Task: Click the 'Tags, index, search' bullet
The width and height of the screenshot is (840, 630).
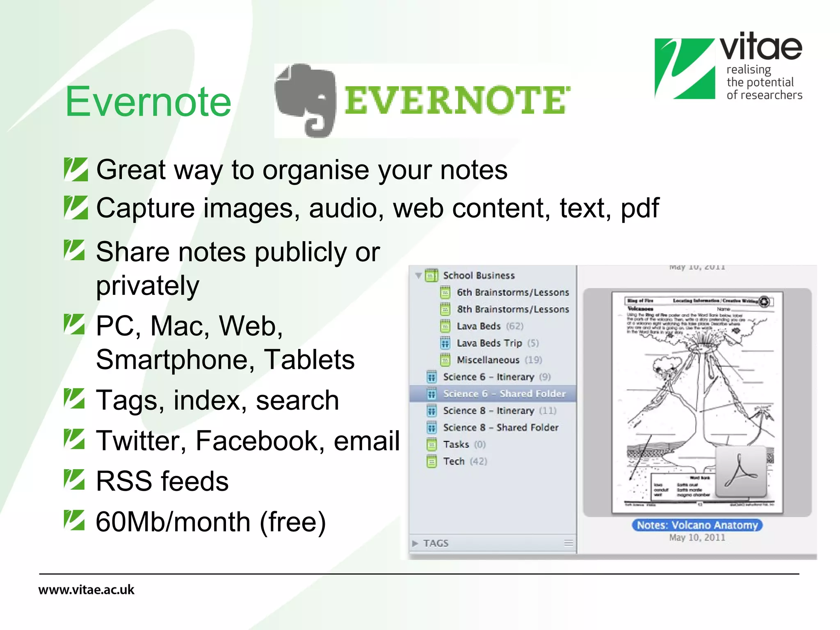Action: 217,400
